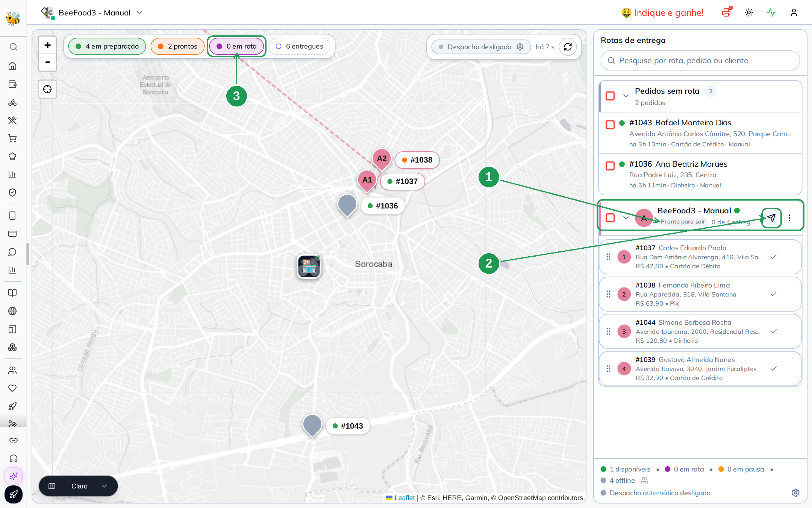
Task: Open the link chain icon in sidebar
Action: point(13,440)
